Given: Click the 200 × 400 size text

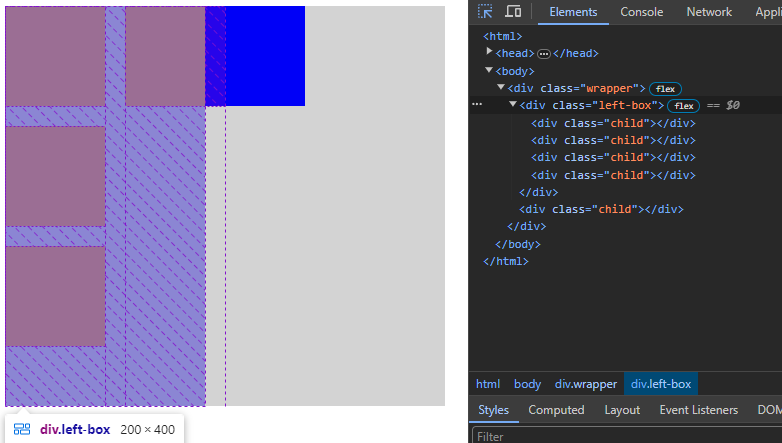Looking at the screenshot, I should point(148,430).
